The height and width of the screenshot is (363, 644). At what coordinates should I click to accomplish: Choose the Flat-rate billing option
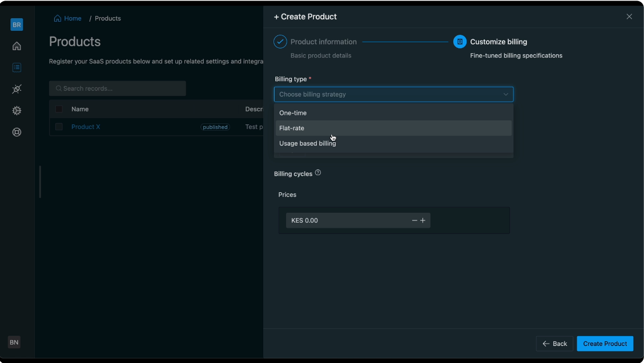coord(292,128)
